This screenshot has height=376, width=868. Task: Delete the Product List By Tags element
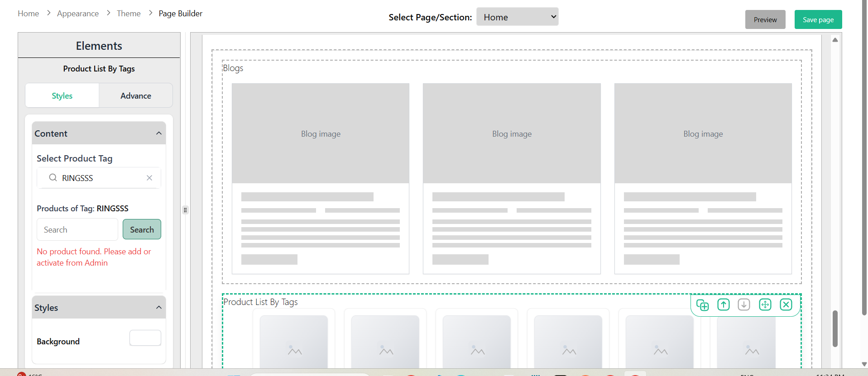click(x=786, y=305)
